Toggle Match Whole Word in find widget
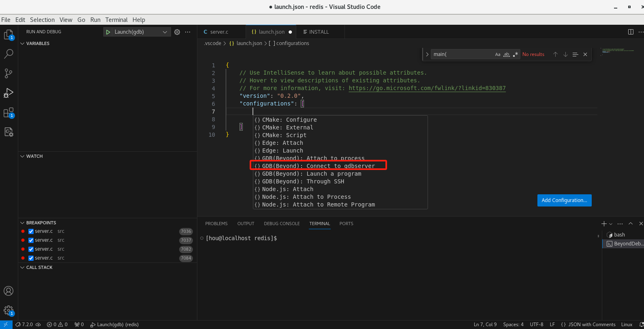The height and width of the screenshot is (329, 644). (507, 54)
